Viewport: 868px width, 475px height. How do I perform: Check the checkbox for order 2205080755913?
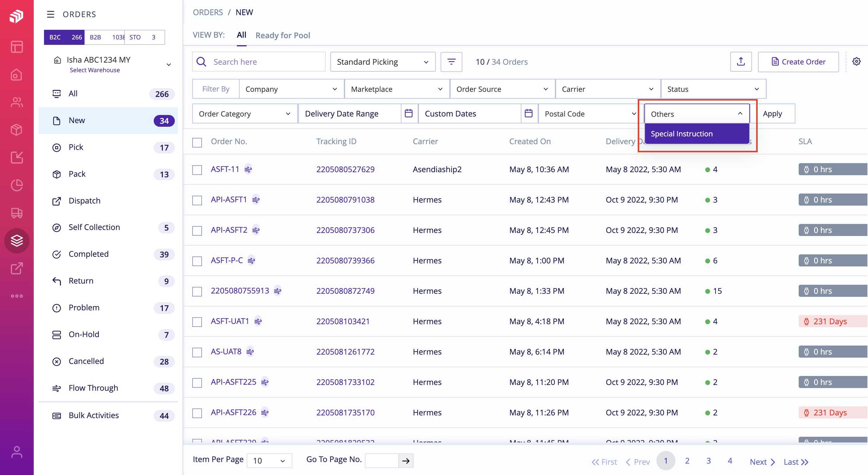[x=197, y=291]
